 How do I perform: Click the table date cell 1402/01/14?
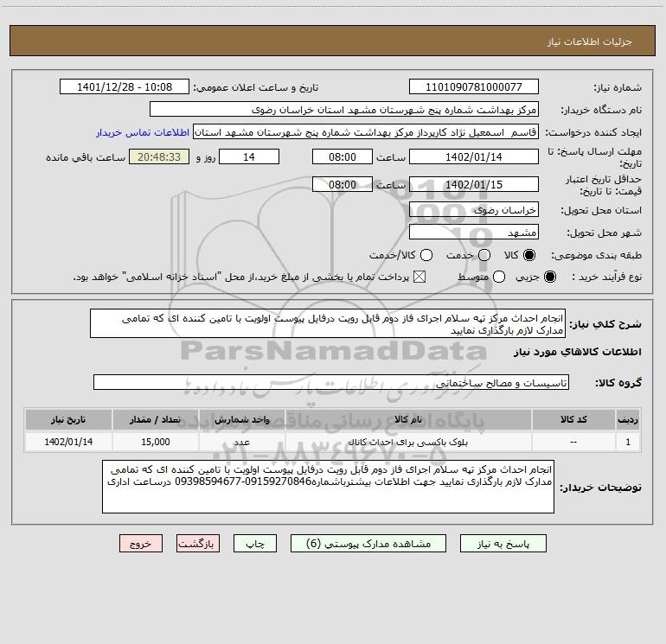coord(68,442)
